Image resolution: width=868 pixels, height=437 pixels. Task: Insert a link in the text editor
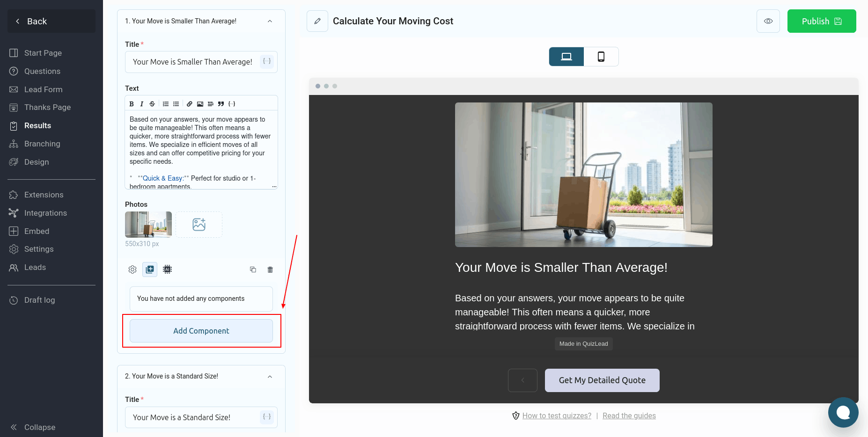(x=189, y=104)
